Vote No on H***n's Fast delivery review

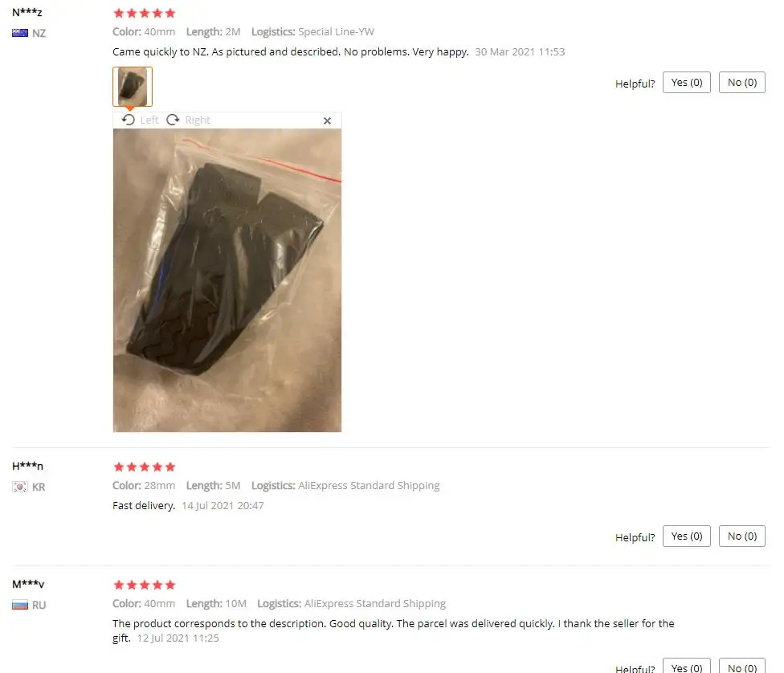coord(742,536)
